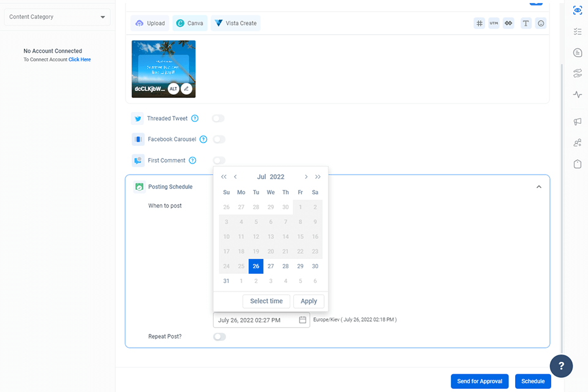Pick July 29 in the calendar
The width and height of the screenshot is (588, 392).
click(300, 266)
